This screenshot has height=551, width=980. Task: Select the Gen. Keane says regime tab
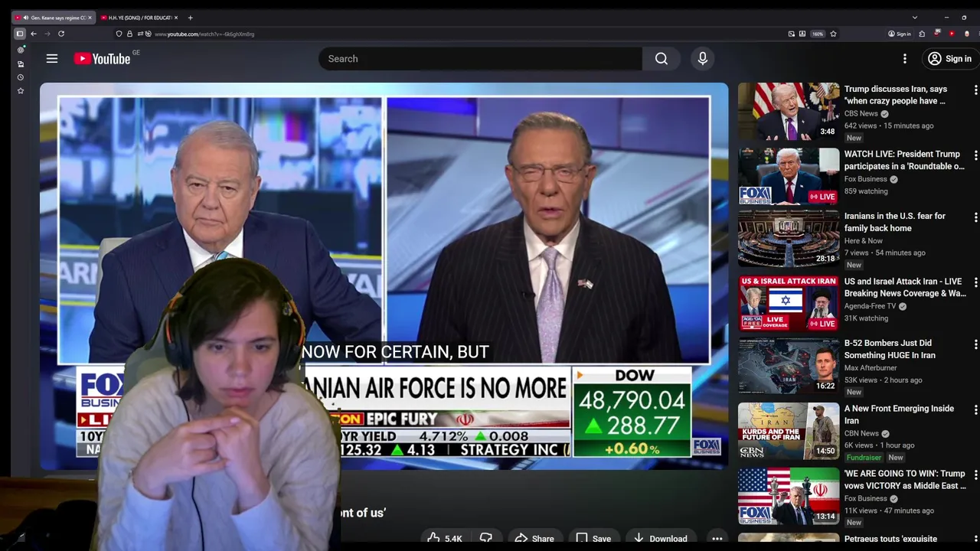[53, 18]
